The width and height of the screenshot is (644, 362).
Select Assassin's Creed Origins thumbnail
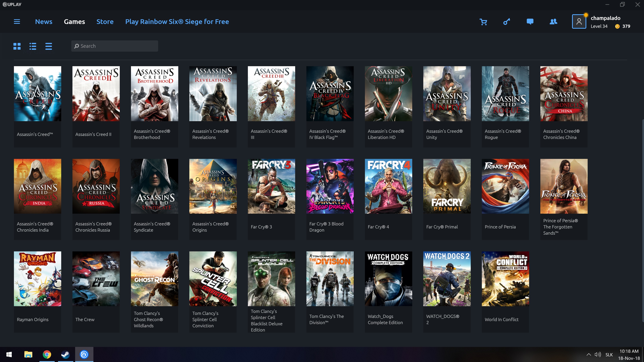pyautogui.click(x=213, y=186)
